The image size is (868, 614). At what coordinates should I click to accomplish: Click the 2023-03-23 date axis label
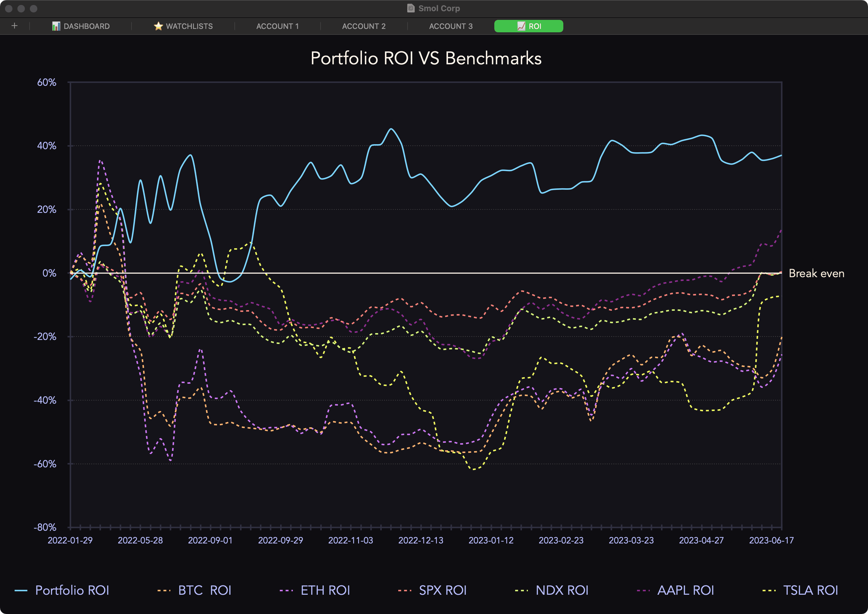pyautogui.click(x=631, y=540)
